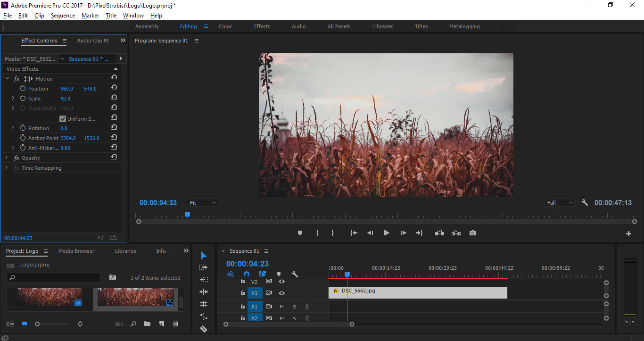The width and height of the screenshot is (644, 341).
Task: Open Timeline Display Settings wrench icon
Action: point(295,274)
